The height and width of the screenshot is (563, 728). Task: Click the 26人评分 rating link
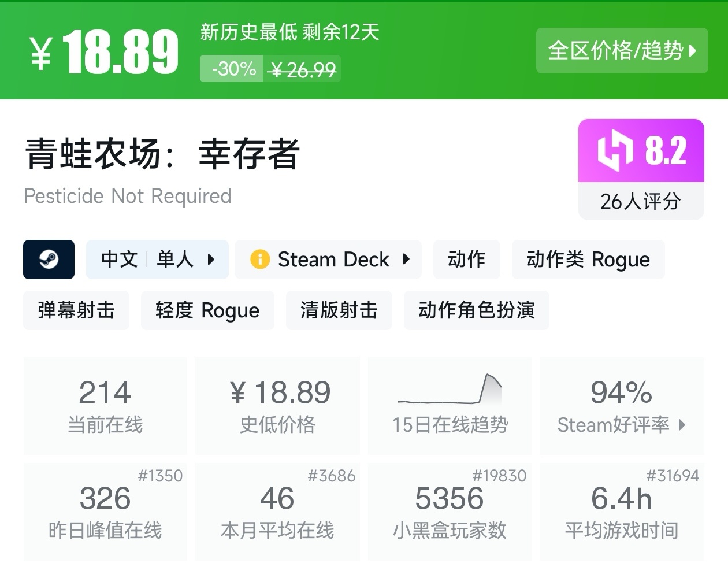click(x=641, y=202)
